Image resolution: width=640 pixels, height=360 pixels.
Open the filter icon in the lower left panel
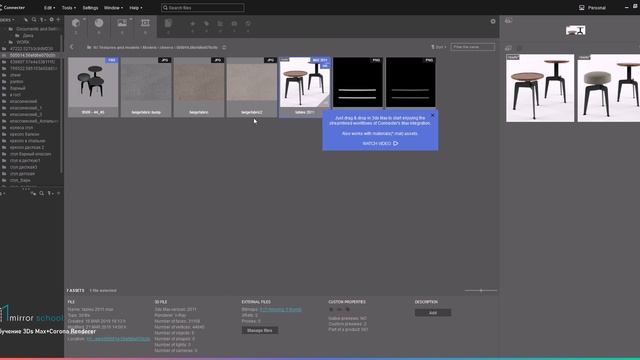(50, 193)
